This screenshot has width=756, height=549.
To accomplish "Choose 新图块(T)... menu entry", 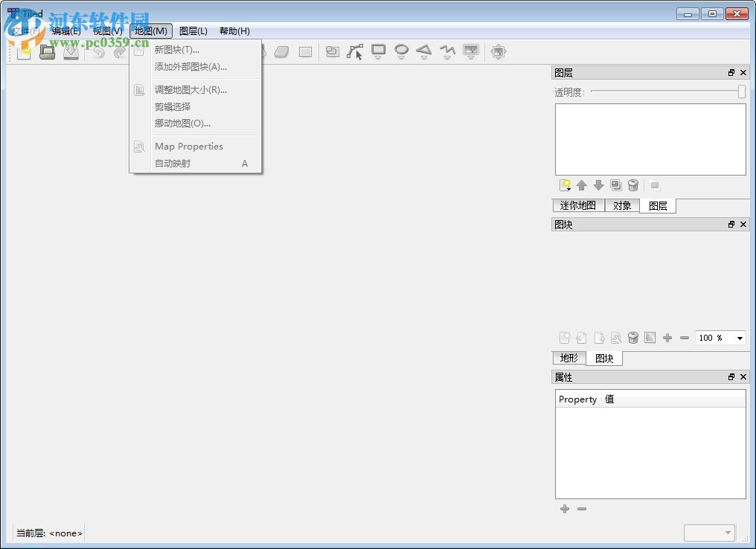I will click(x=196, y=50).
